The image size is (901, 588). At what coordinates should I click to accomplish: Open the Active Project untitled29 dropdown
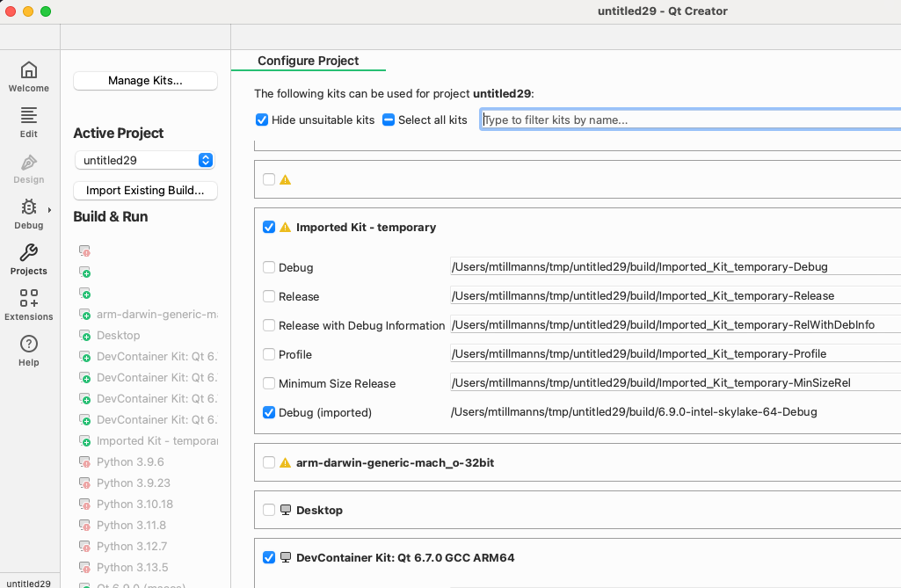144,160
